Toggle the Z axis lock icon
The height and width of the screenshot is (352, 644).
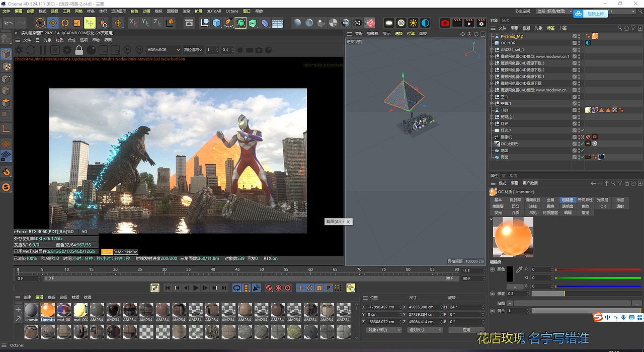point(157,23)
